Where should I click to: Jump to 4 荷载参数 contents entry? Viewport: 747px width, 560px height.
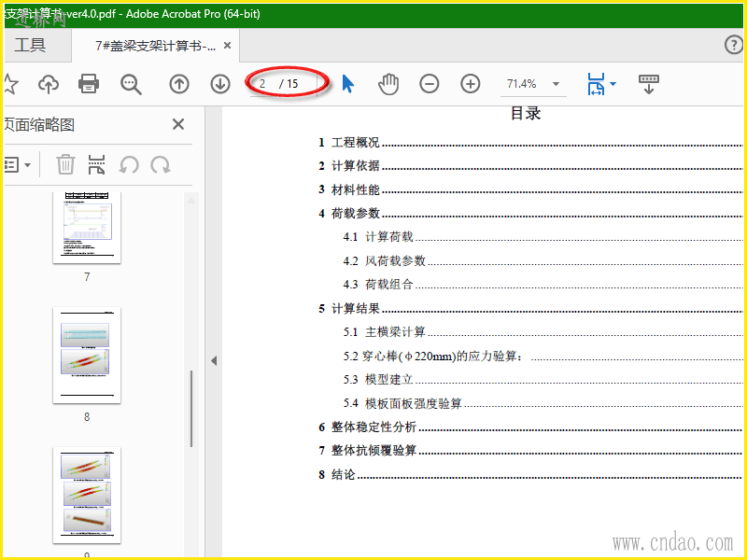coord(530,213)
